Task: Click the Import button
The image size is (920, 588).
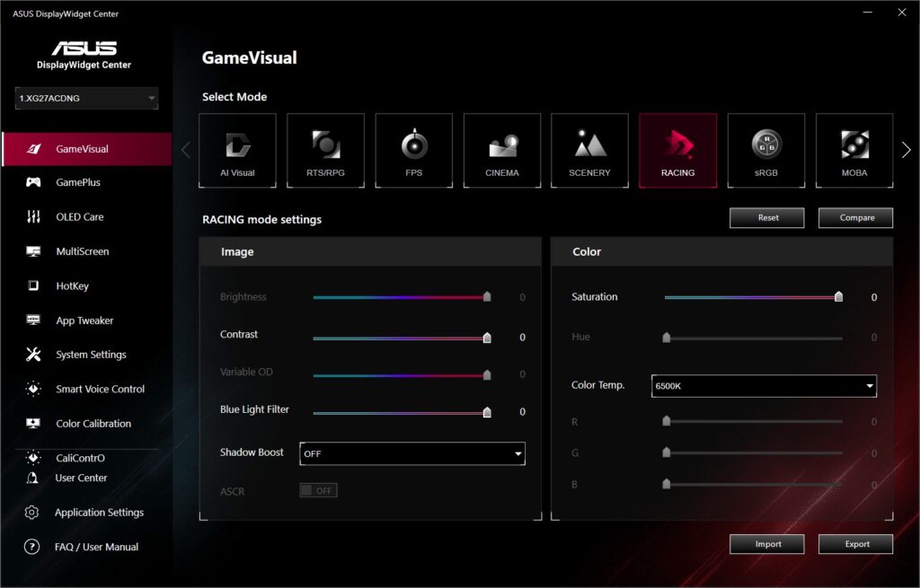Action: pos(767,544)
